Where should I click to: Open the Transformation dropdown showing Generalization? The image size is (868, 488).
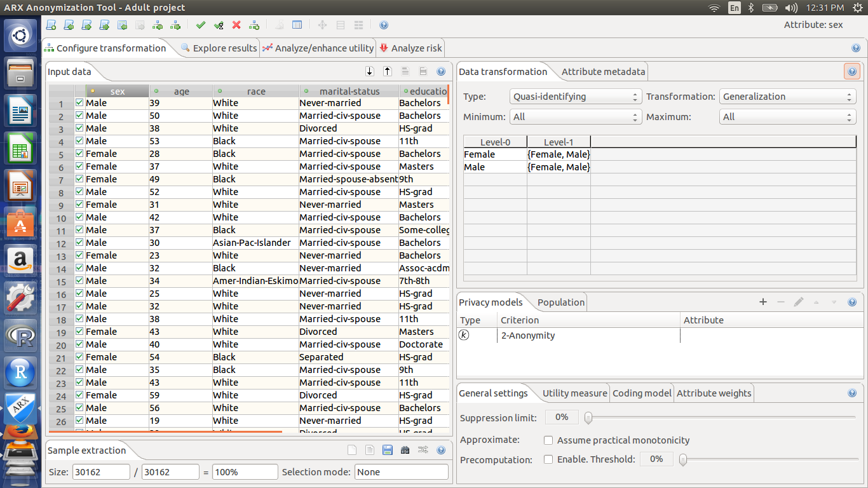tap(787, 97)
